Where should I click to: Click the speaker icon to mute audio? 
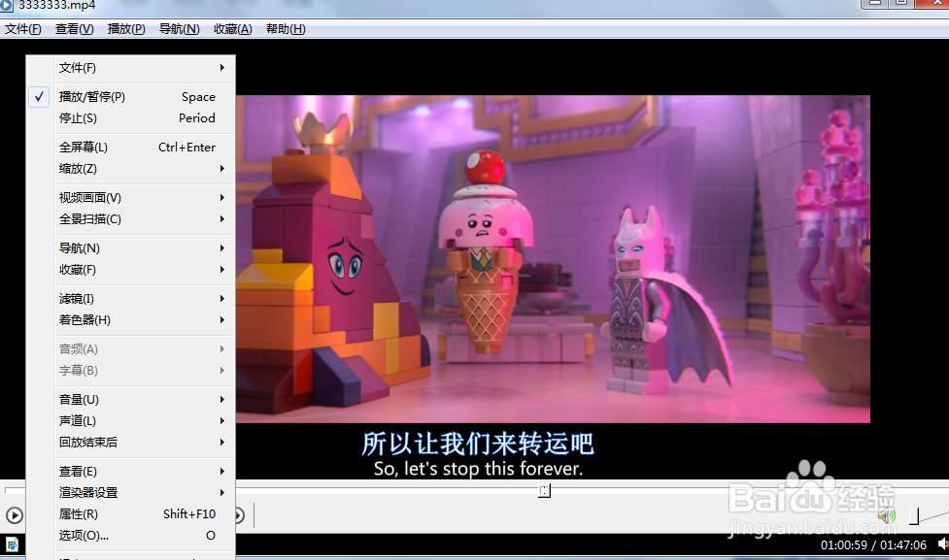click(x=885, y=515)
